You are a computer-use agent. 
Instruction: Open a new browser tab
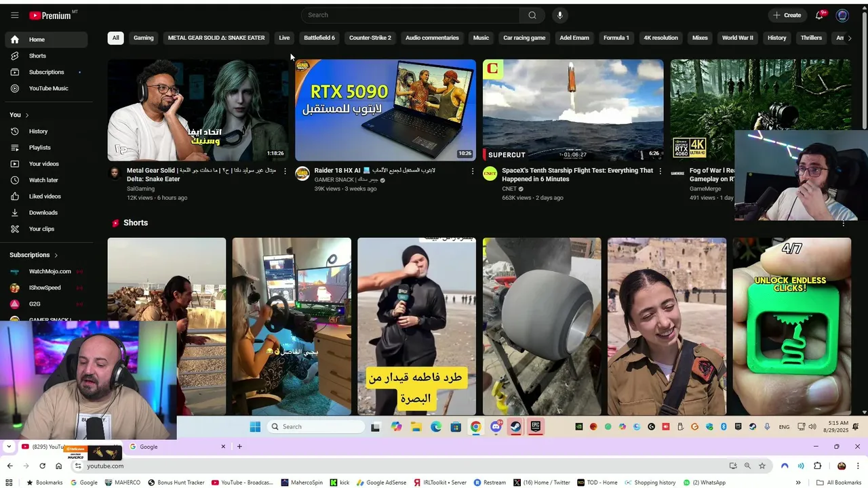point(239,447)
